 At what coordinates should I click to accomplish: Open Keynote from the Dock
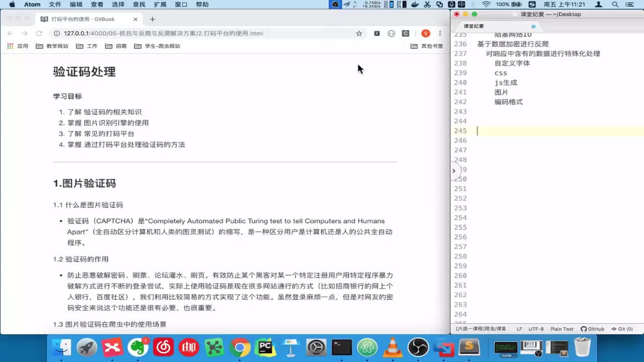291,347
